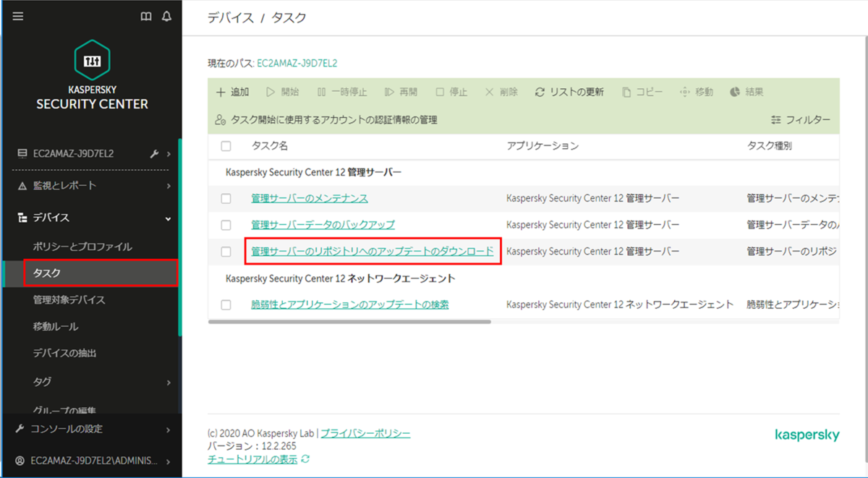This screenshot has width=868, height=478.
Task: Check the 管理サーバーデータのバックアップ row checkbox
Action: 226,225
